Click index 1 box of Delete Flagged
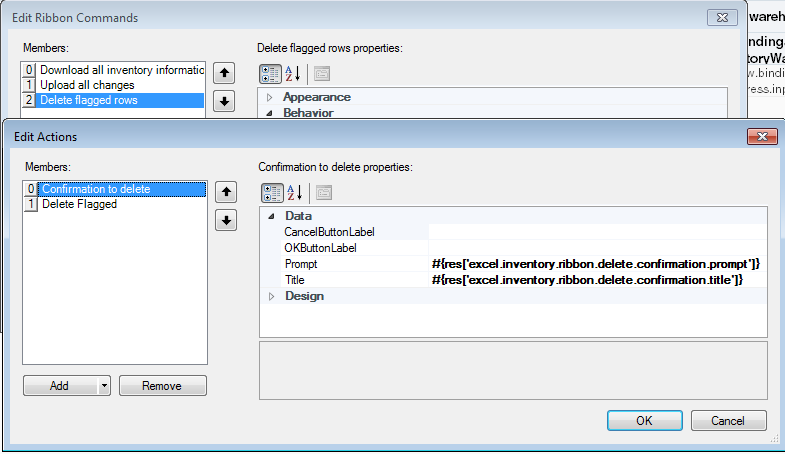 coord(31,204)
